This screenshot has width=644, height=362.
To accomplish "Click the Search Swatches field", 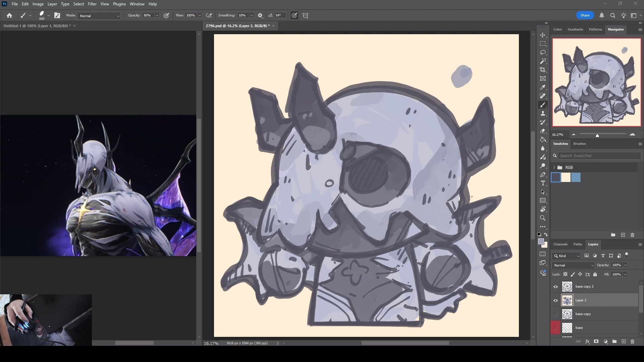I will [599, 156].
